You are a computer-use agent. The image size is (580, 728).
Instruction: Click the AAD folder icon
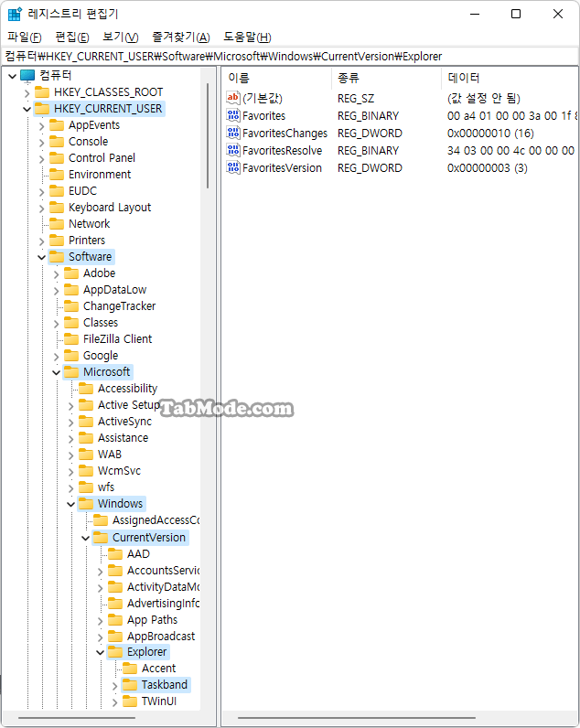(x=115, y=554)
